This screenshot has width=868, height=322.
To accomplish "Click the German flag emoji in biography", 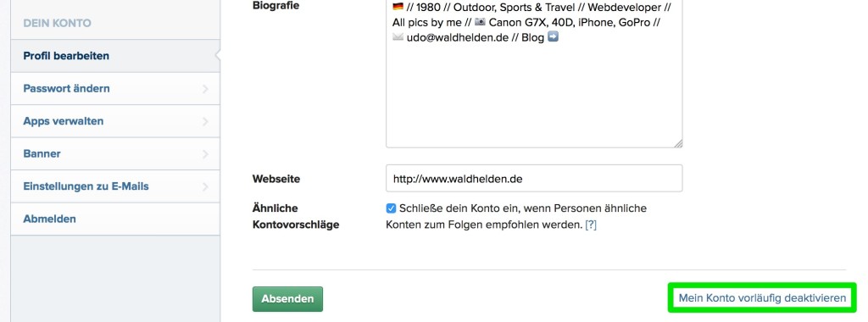I will pyautogui.click(x=398, y=7).
